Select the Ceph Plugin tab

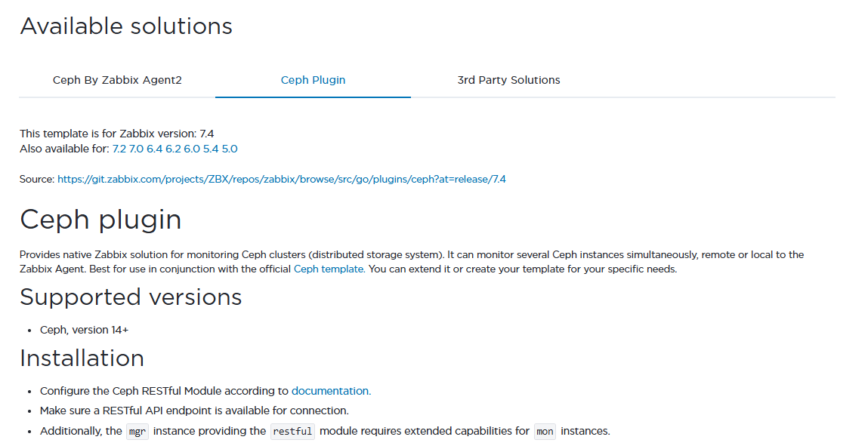click(x=313, y=80)
